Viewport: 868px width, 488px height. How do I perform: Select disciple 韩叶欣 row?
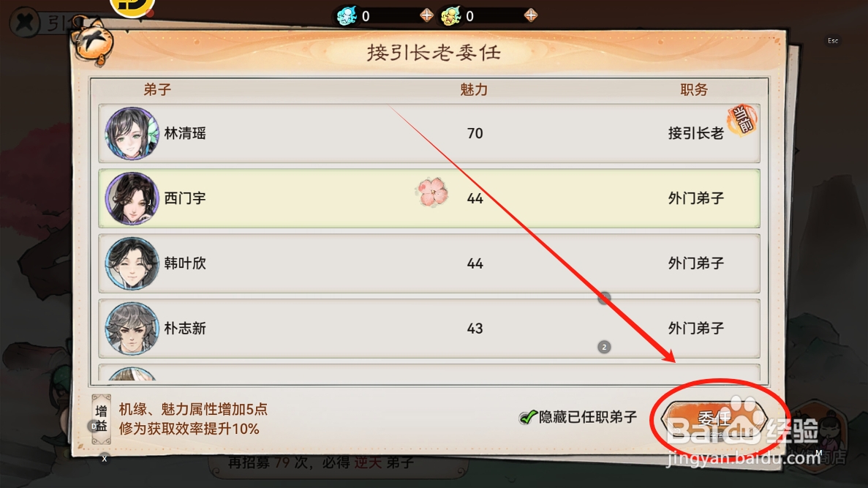click(x=429, y=263)
